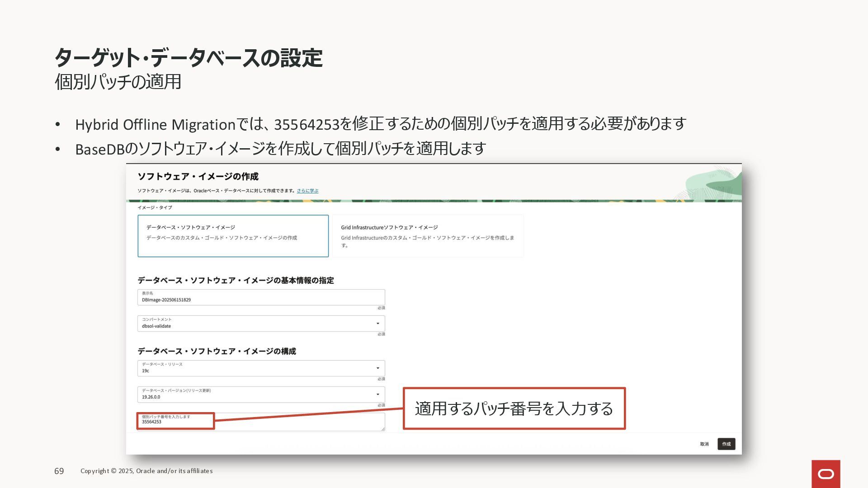Click the データベース・ソフトウェア・イメージの基本情報の指定 heading
This screenshot has width=868, height=488.
(x=236, y=281)
